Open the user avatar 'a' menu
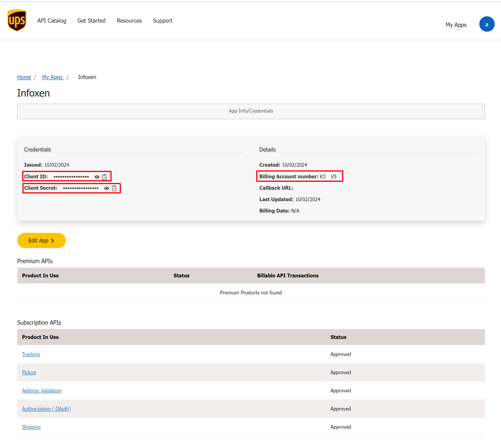The height and width of the screenshot is (448, 501). (487, 24)
